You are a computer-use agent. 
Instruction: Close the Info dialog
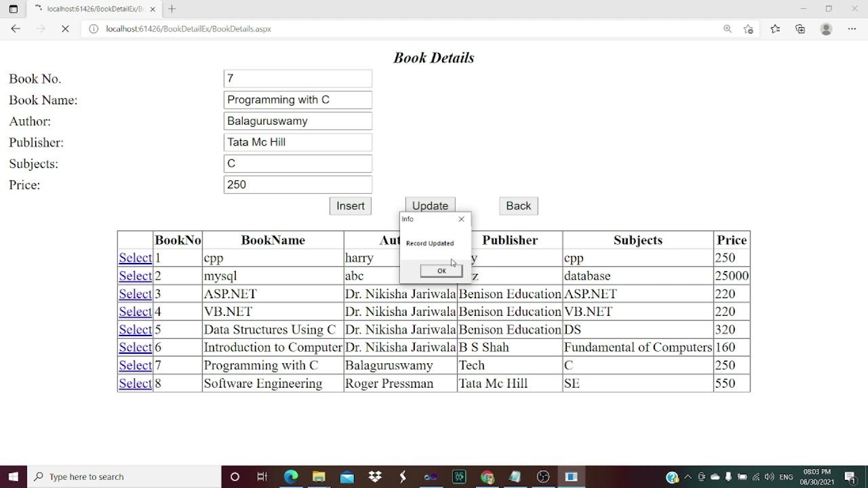pyautogui.click(x=462, y=219)
